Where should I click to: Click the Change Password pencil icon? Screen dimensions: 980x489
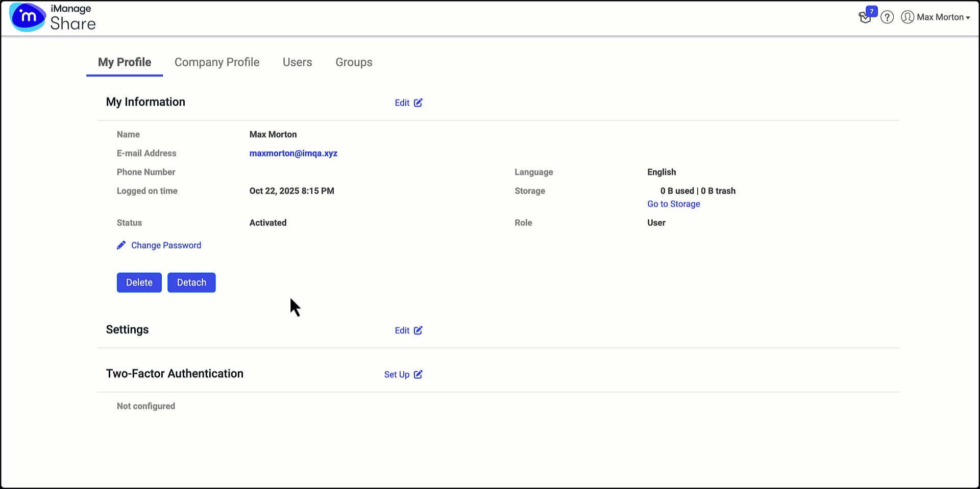point(121,245)
